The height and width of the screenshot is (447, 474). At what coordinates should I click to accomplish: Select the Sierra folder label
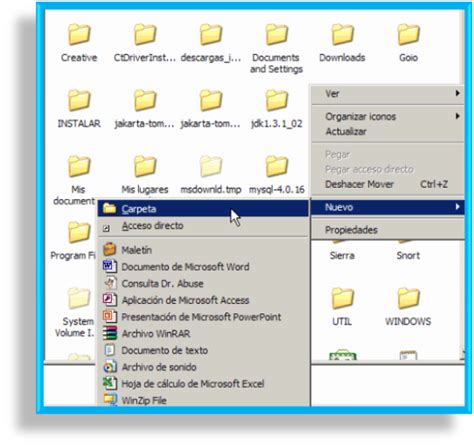coord(342,256)
